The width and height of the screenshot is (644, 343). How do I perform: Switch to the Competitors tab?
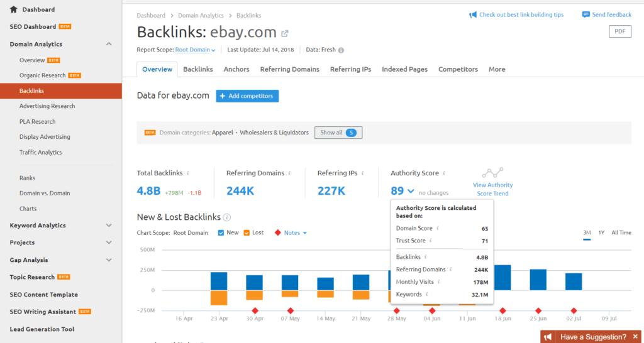click(458, 69)
